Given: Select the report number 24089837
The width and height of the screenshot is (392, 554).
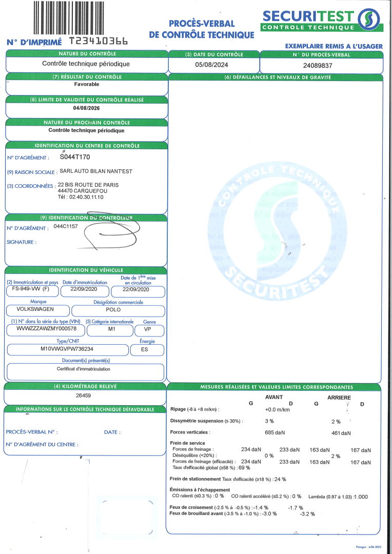Looking at the screenshot, I should click(x=318, y=65).
